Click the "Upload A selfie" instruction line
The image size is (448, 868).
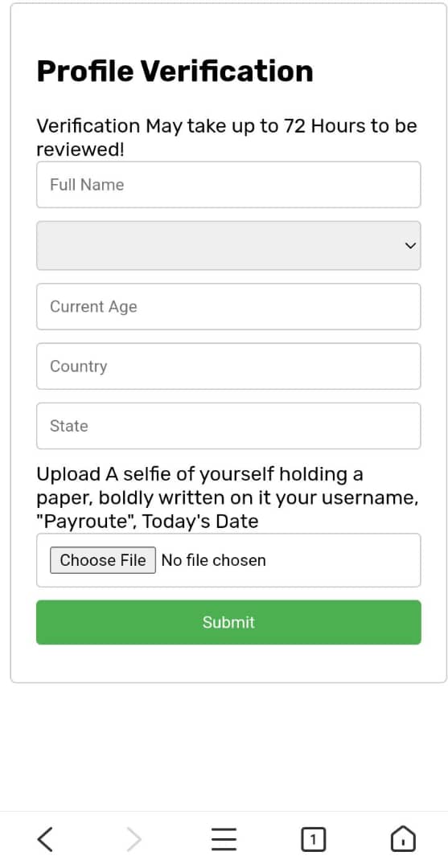point(200,474)
